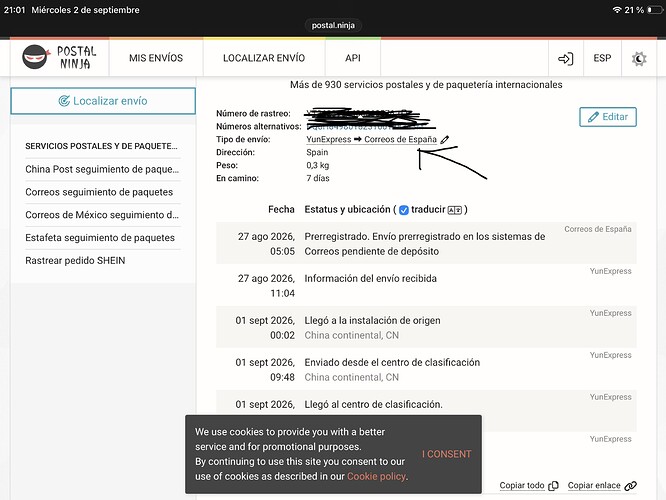Click the pencil icon inside Editar button
666x500 pixels.
pos(593,117)
